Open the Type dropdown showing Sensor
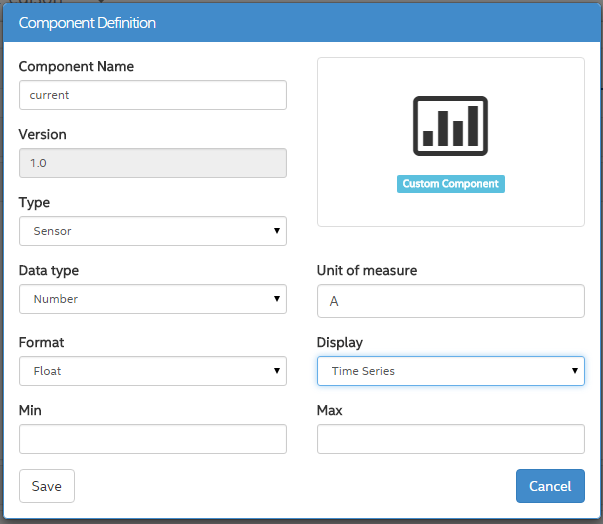Screen dimensions: 603x524 coord(152,231)
